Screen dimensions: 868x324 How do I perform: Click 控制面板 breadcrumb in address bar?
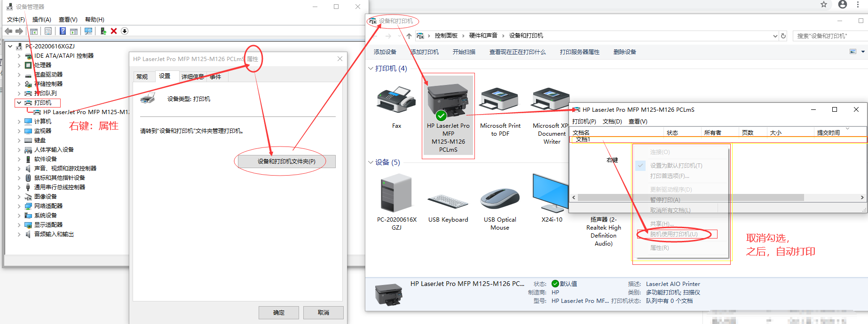point(446,36)
